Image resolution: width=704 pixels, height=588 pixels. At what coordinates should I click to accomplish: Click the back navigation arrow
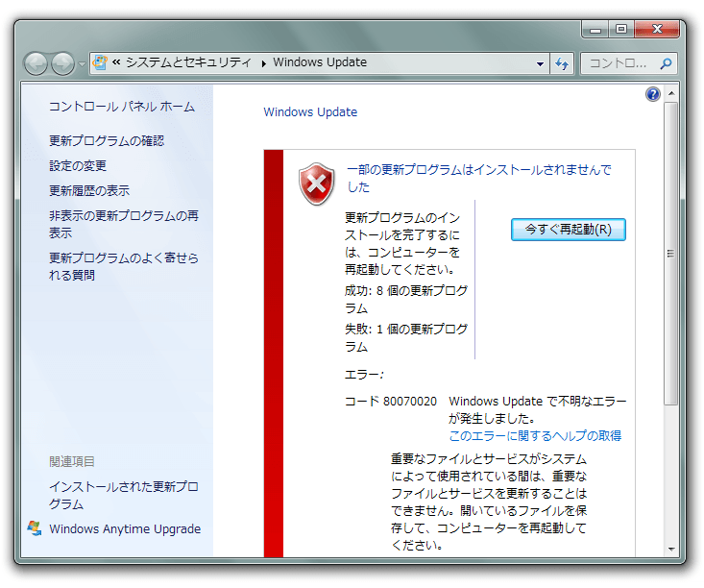[36, 63]
